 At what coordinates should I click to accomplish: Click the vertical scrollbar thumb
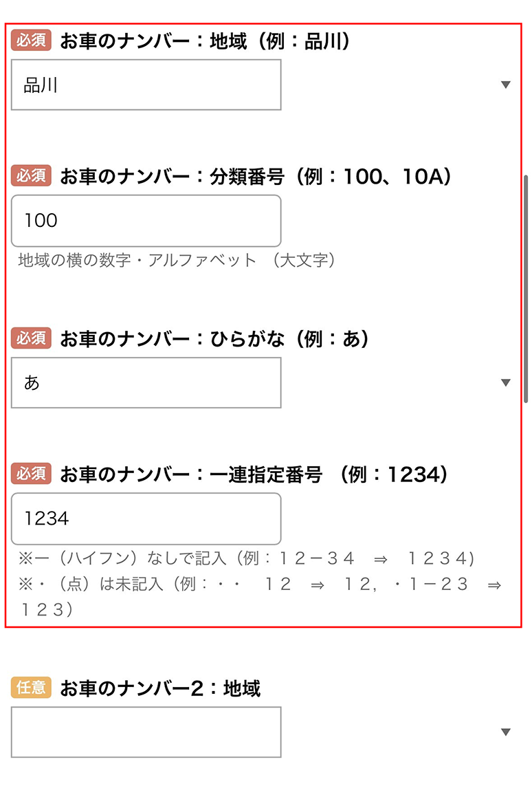pyautogui.click(x=526, y=289)
